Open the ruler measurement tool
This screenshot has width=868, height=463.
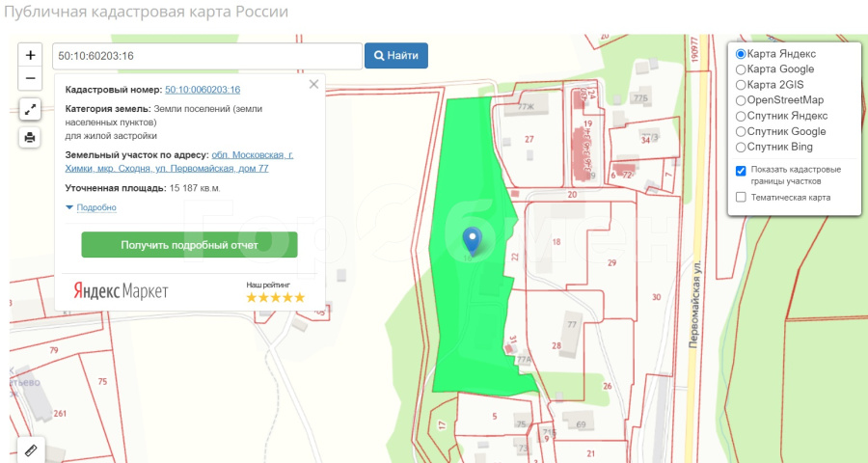[31, 450]
